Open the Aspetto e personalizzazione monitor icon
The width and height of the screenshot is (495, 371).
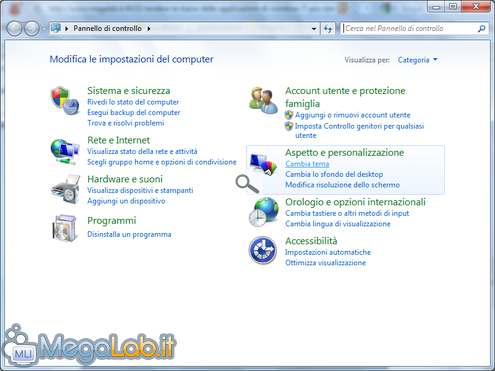pyautogui.click(x=263, y=165)
